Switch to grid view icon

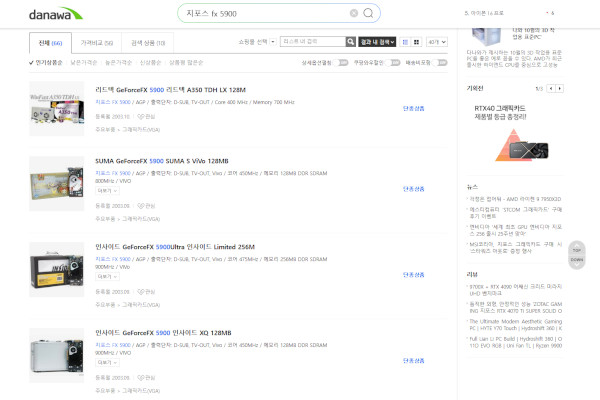pyautogui.click(x=416, y=42)
